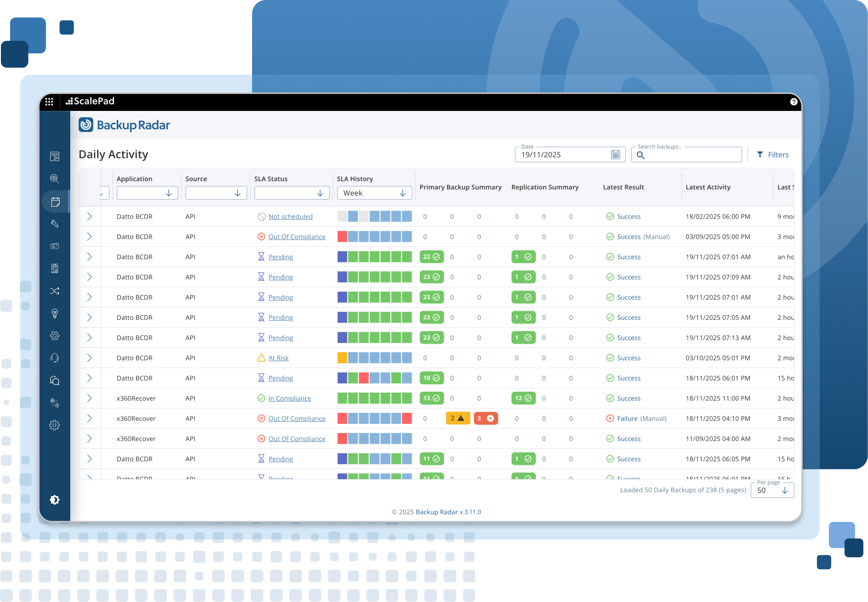Open the SLA Status filter dropdown
868x602 pixels.
click(x=292, y=193)
